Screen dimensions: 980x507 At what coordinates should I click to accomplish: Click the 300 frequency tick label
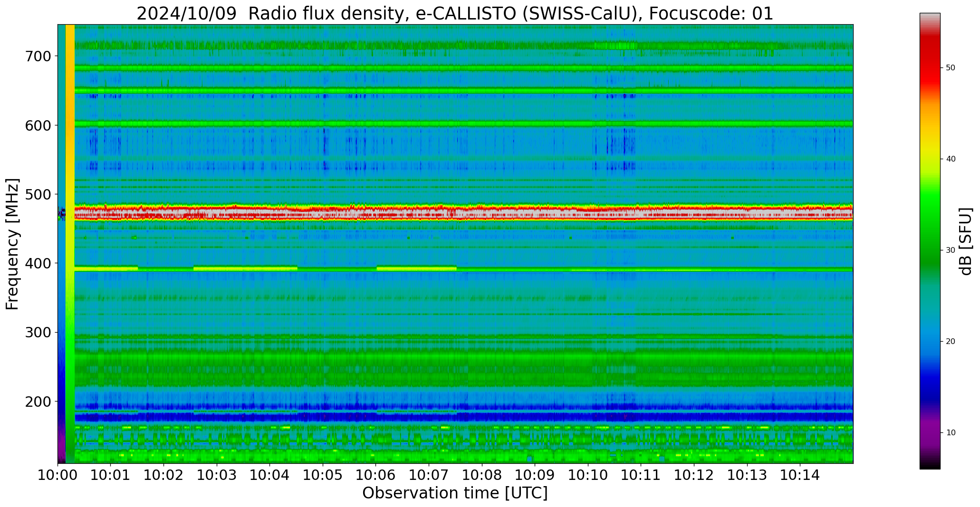tap(37, 333)
